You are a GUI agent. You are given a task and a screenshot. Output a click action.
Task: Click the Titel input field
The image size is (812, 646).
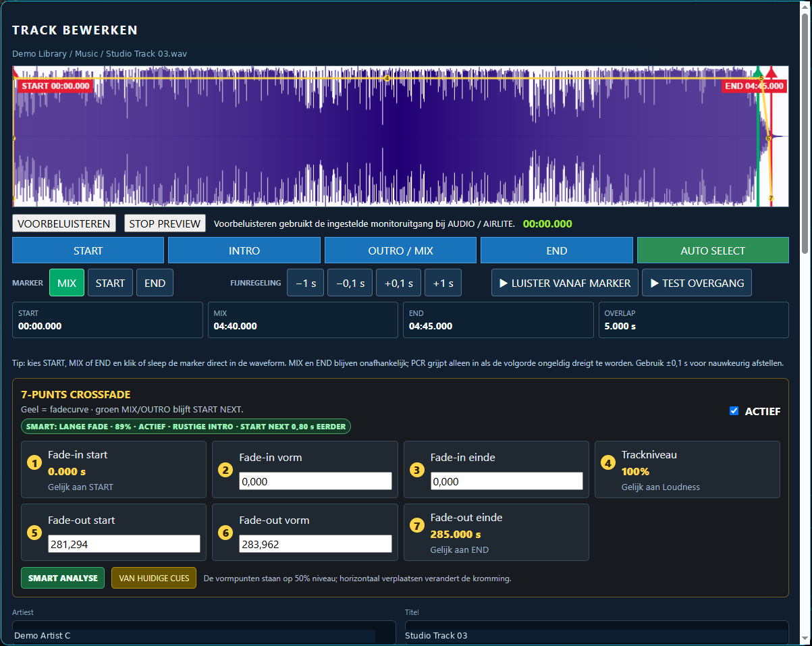(597, 633)
